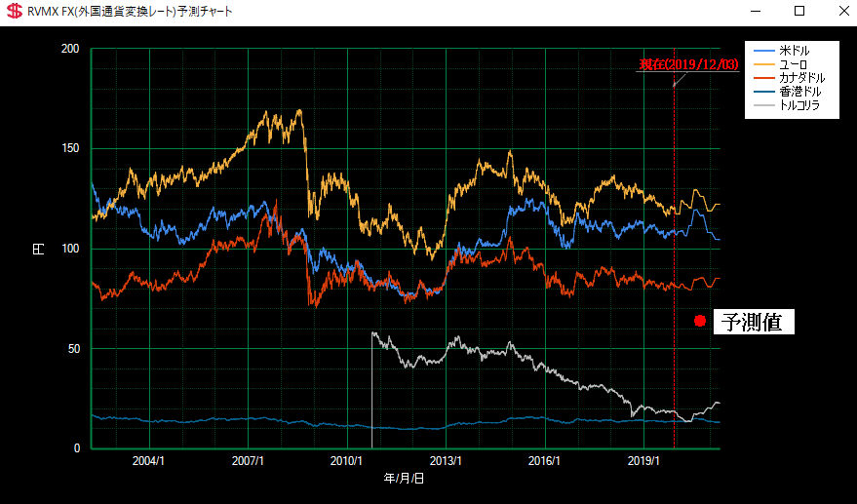Select the 米ドル legend line swatch
857x504 pixels.
coord(763,50)
